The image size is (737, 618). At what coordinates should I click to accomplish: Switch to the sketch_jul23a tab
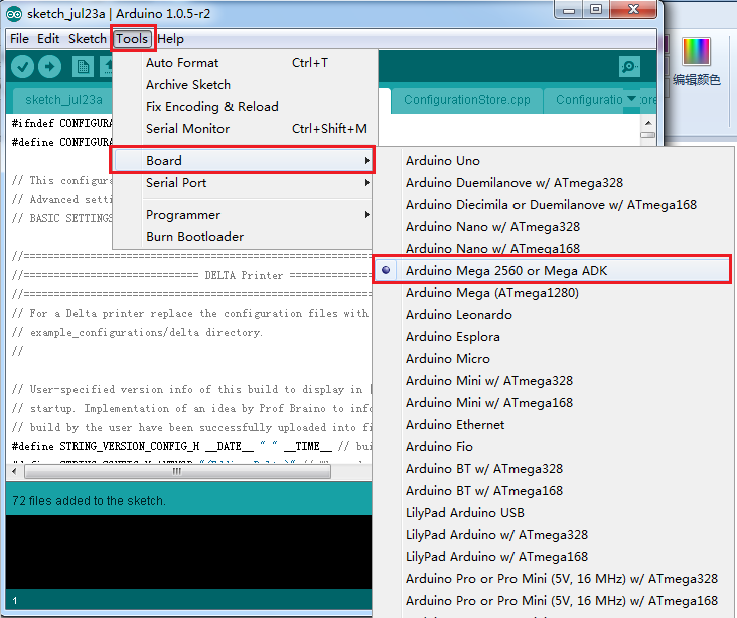tap(63, 100)
